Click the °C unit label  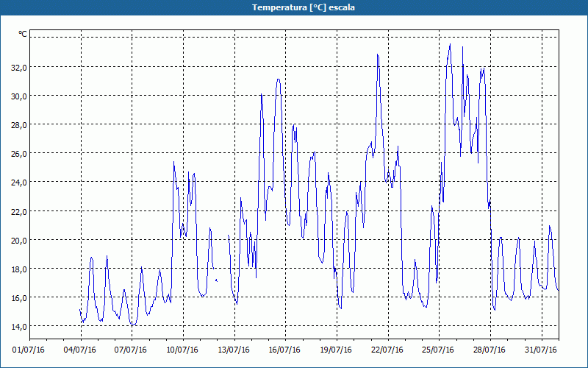point(23,34)
